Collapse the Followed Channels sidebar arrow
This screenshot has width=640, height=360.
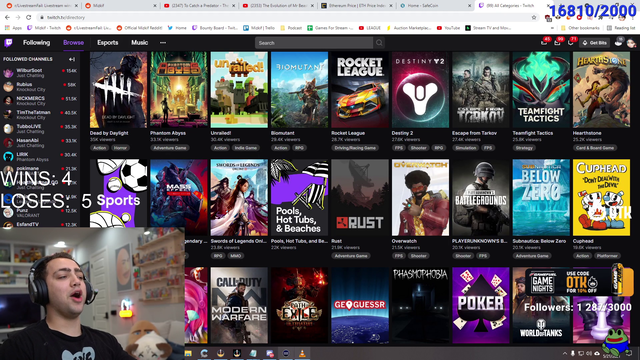(72, 59)
